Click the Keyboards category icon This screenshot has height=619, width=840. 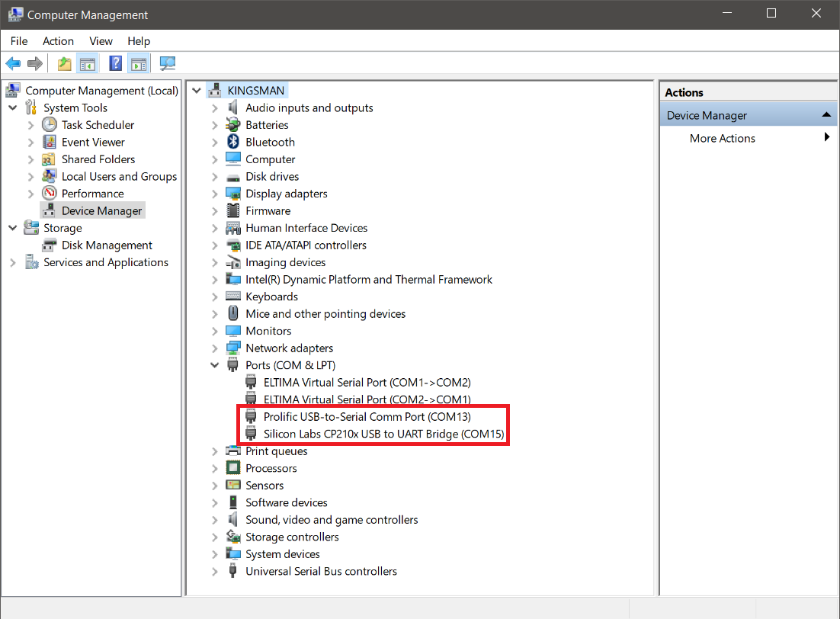[x=233, y=297]
